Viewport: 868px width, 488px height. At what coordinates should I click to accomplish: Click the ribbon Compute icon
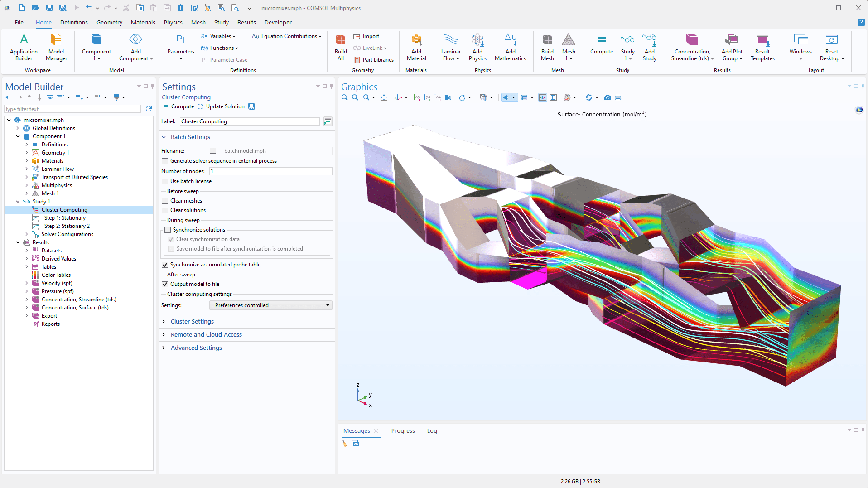click(x=602, y=44)
